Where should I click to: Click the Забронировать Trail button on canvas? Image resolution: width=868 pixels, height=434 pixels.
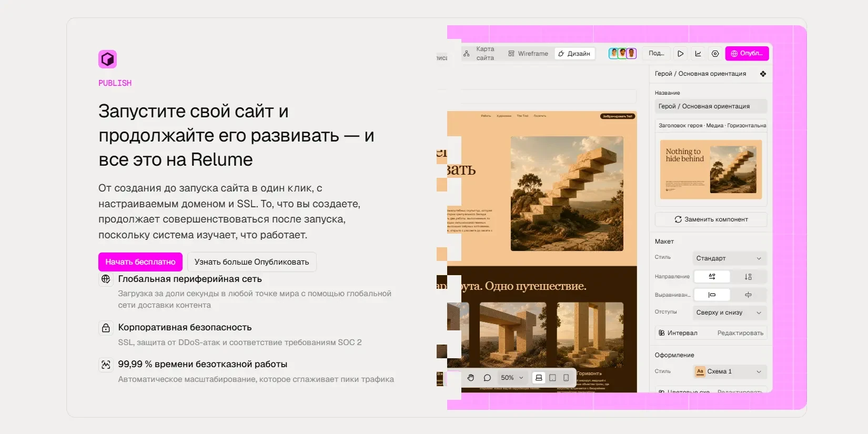coord(618,116)
